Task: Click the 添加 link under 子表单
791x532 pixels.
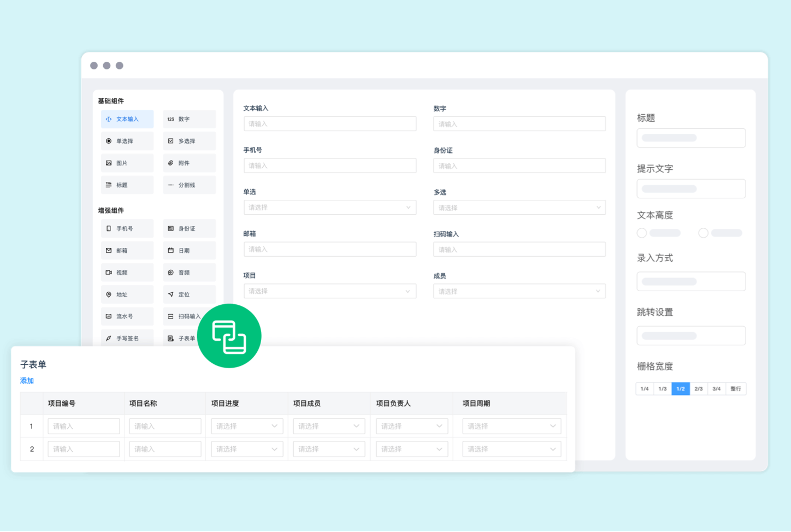Action: 27,381
